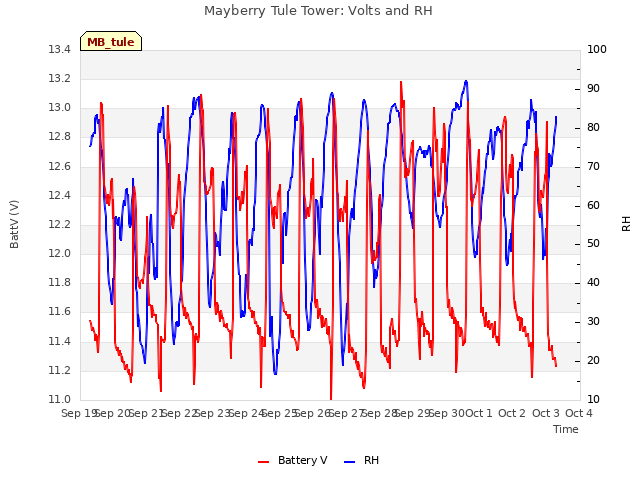640x480 pixels.
Task: Select the chart title 'Mayberry Tule Tower: Volts and RH'
Action: pyautogui.click(x=318, y=10)
